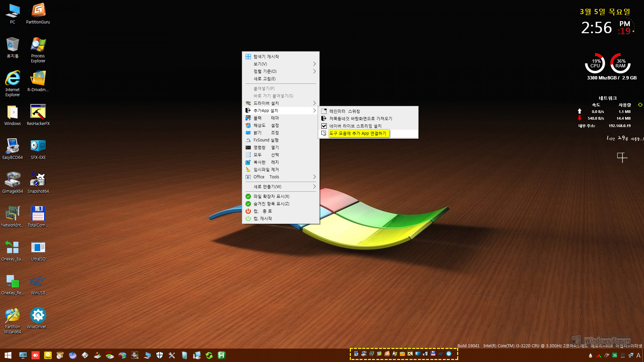The height and width of the screenshot is (362, 644).
Task: Click the CPU usage gauge widget
Action: 595,63
